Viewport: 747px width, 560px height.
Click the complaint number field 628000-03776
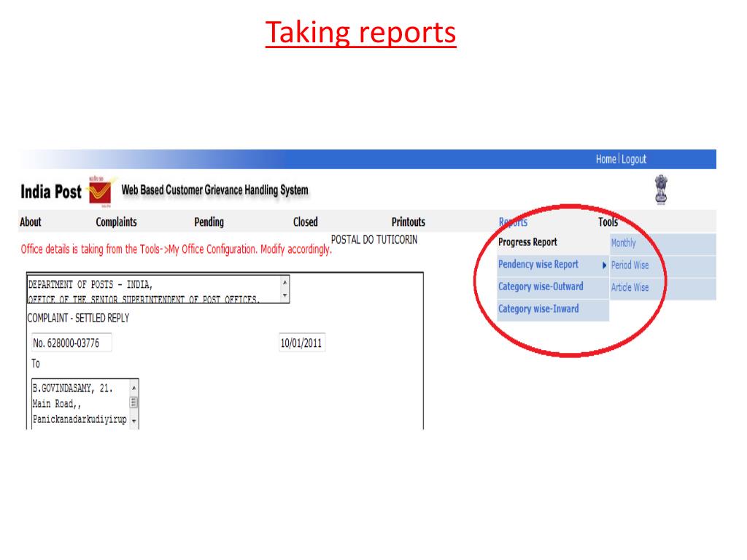71,343
